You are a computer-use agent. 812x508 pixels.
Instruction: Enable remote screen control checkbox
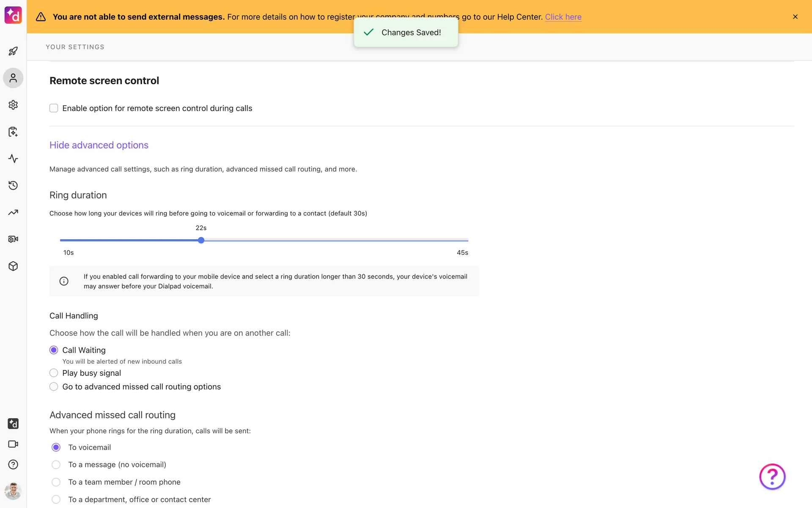(x=54, y=108)
